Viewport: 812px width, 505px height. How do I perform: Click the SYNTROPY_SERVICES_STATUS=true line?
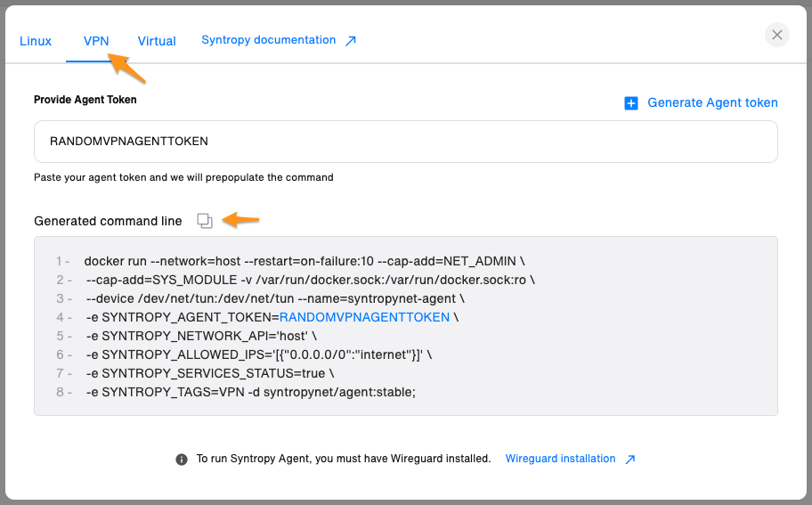209,373
